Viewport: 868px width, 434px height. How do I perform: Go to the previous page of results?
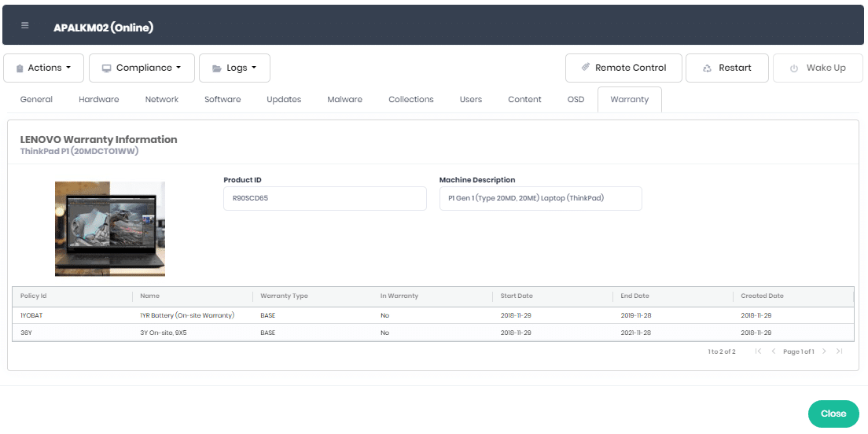pyautogui.click(x=774, y=351)
